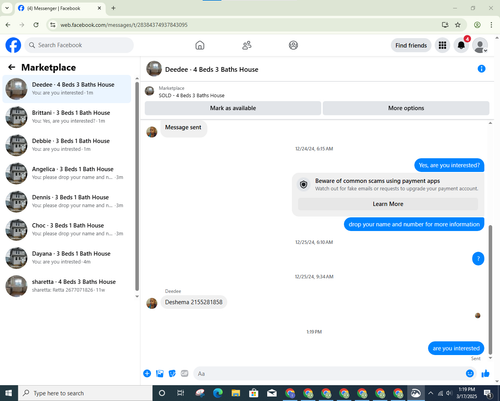
Task: Open the account profile menu
Action: 480,45
